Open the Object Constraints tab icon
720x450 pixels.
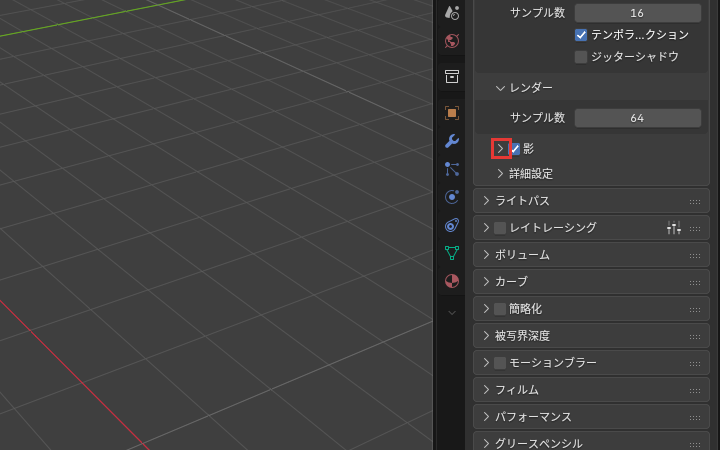coord(452,225)
